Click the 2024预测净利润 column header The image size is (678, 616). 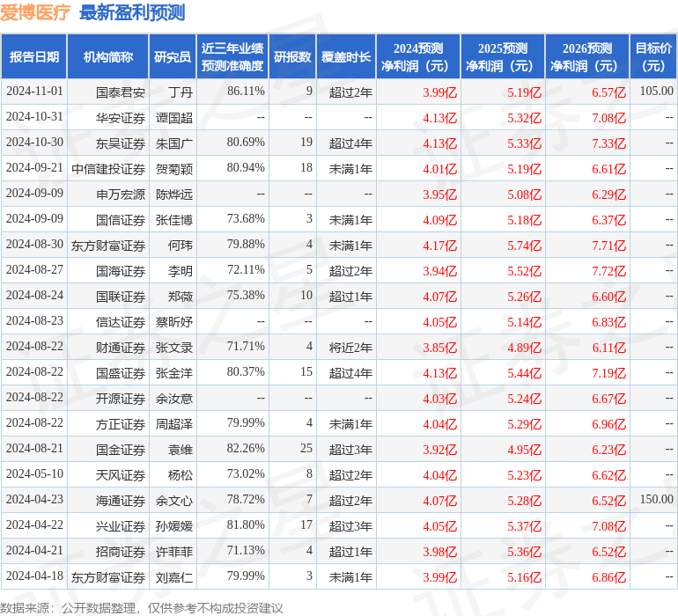coord(418,56)
